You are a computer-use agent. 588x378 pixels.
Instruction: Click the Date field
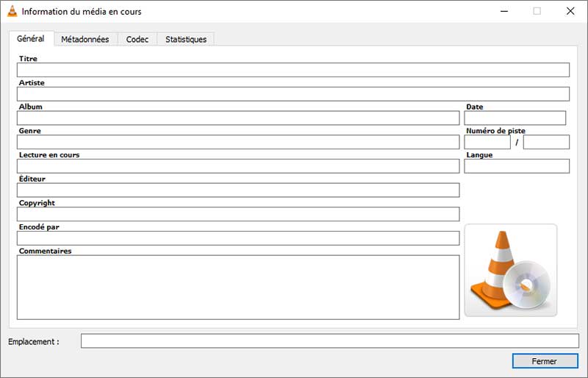pos(514,118)
